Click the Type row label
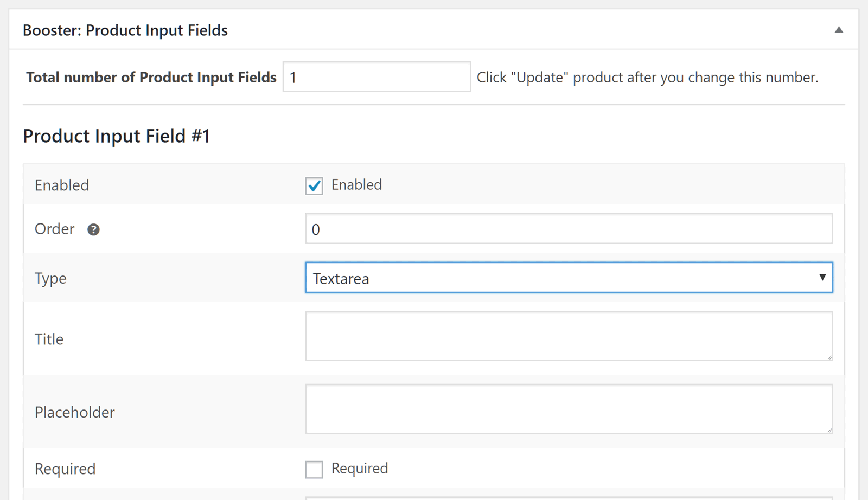868x500 pixels. click(50, 278)
